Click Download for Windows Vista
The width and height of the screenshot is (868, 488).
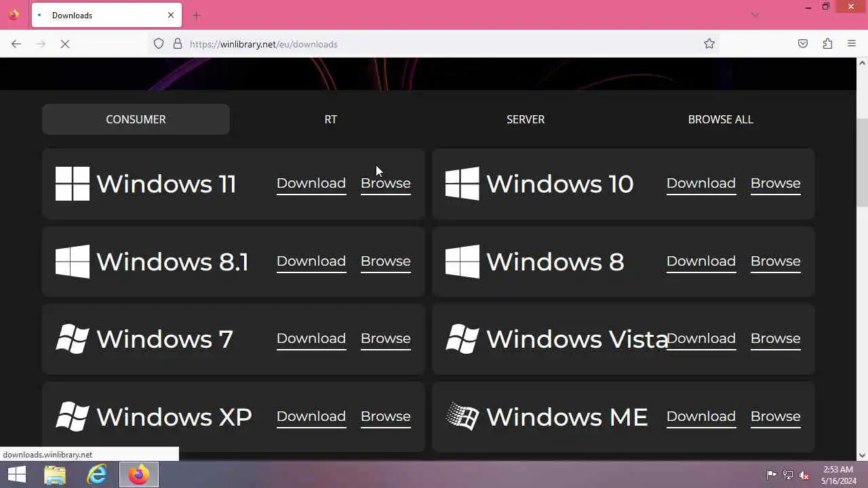(x=701, y=339)
